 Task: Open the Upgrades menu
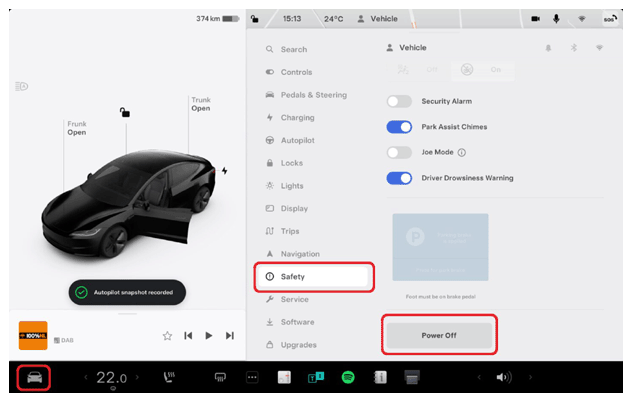(314, 345)
